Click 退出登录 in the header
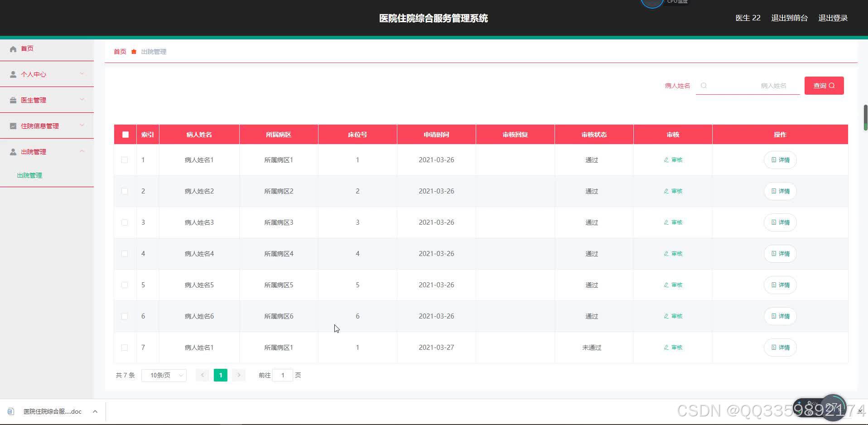Image resolution: width=868 pixels, height=425 pixels. click(x=833, y=18)
